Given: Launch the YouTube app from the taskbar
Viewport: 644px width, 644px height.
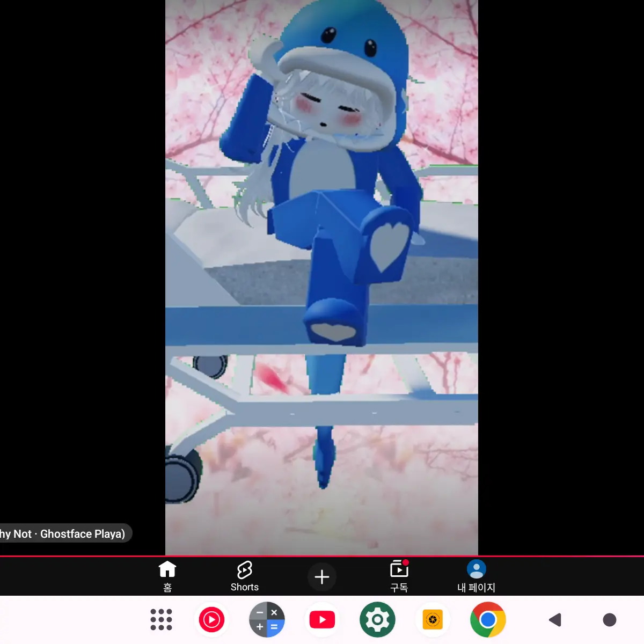Looking at the screenshot, I should [322, 620].
